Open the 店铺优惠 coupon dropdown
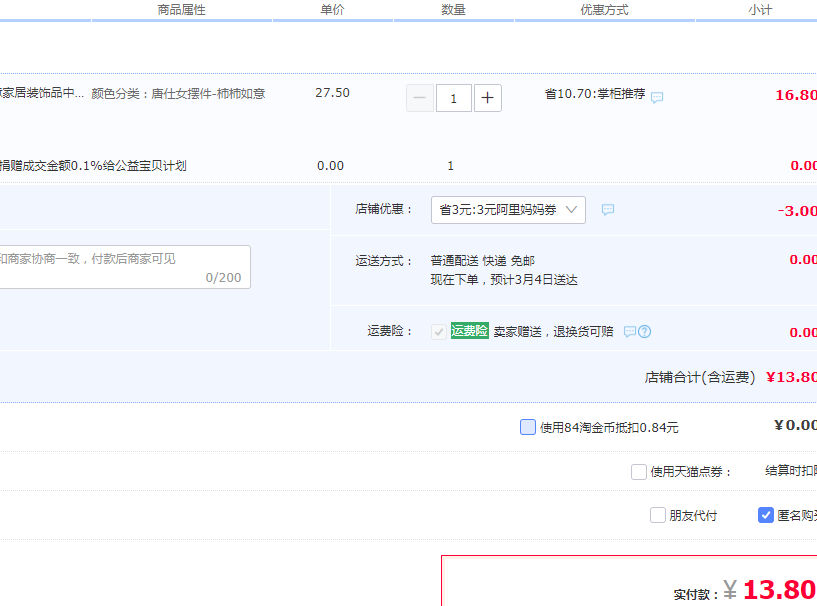This screenshot has height=606, width=817. (x=508, y=210)
